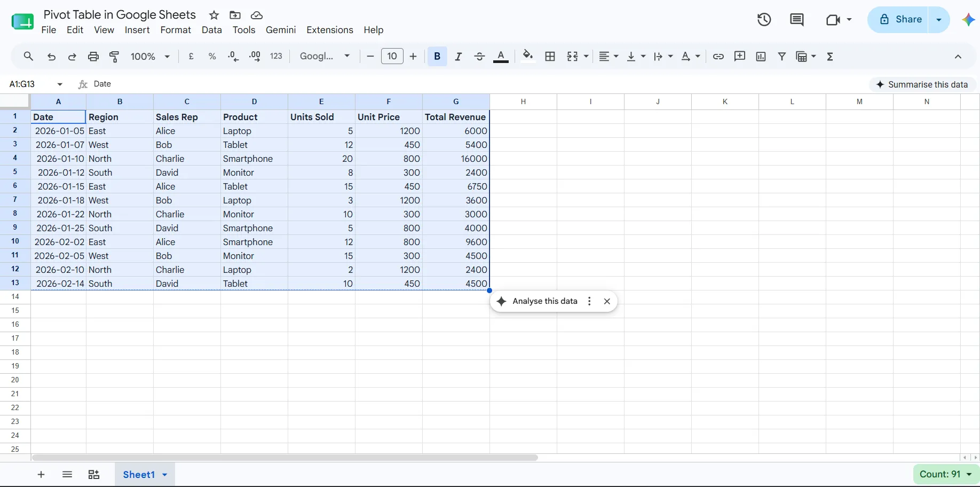The width and height of the screenshot is (980, 487).
Task: Increase font size with plus button
Action: pyautogui.click(x=413, y=56)
